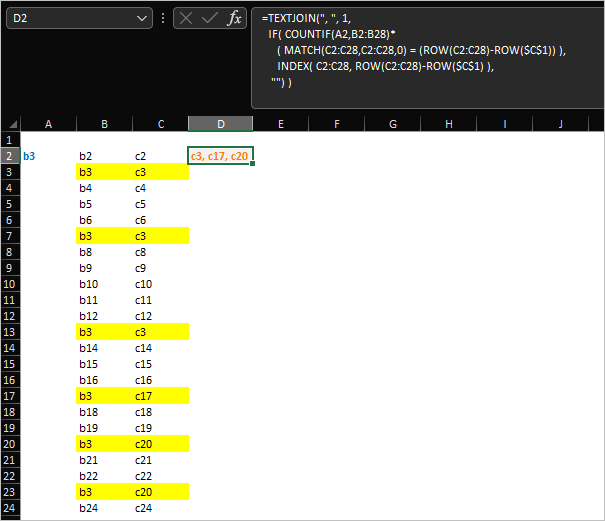Select cell containing c14
605x521 pixels.
click(161, 348)
